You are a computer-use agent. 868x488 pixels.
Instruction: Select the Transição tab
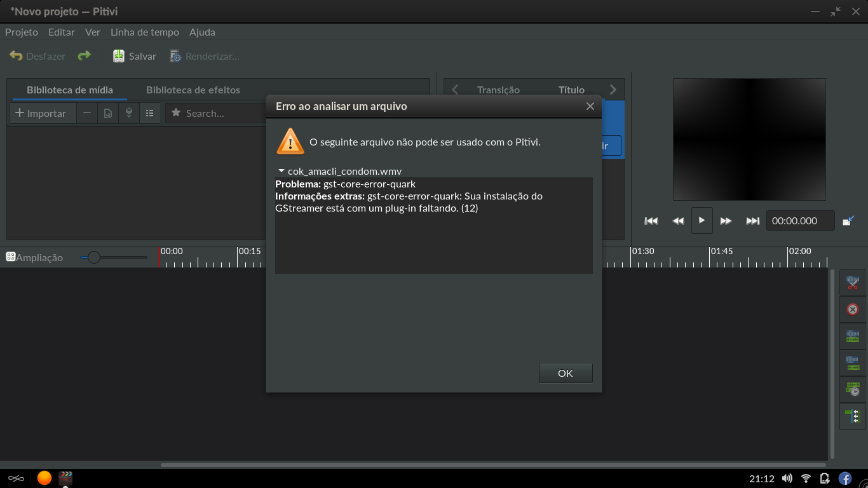point(498,90)
